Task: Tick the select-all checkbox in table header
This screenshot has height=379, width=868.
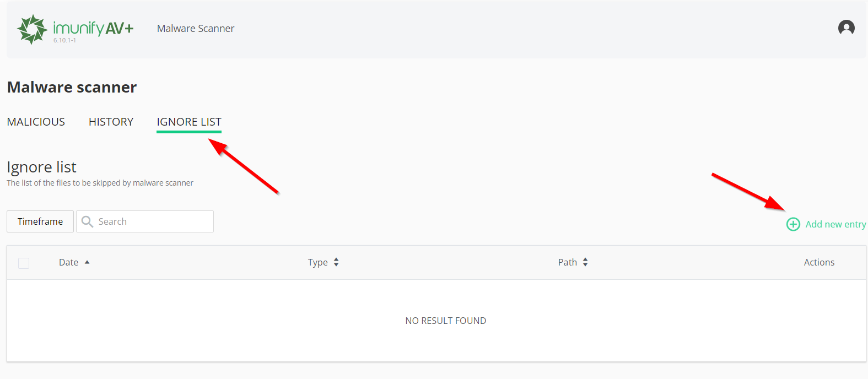Action: point(24,263)
